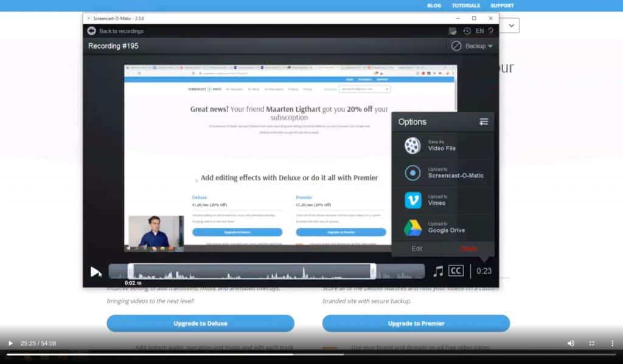The image size is (623, 364).
Task: Play the recording in Screencast-O-Matic
Action: pos(95,272)
